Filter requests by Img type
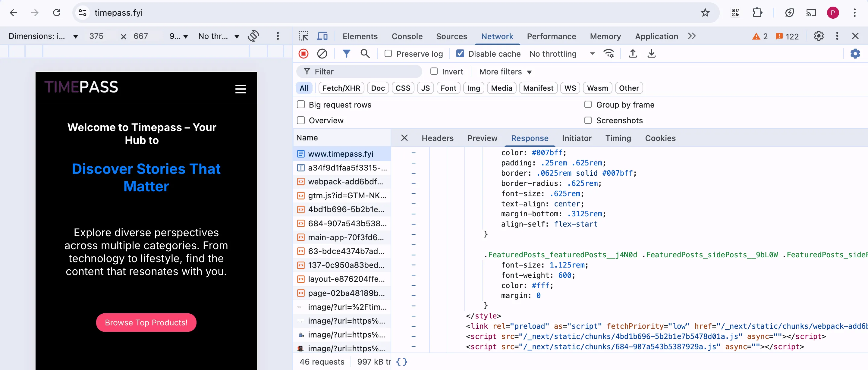The height and width of the screenshot is (370, 868). (x=473, y=88)
